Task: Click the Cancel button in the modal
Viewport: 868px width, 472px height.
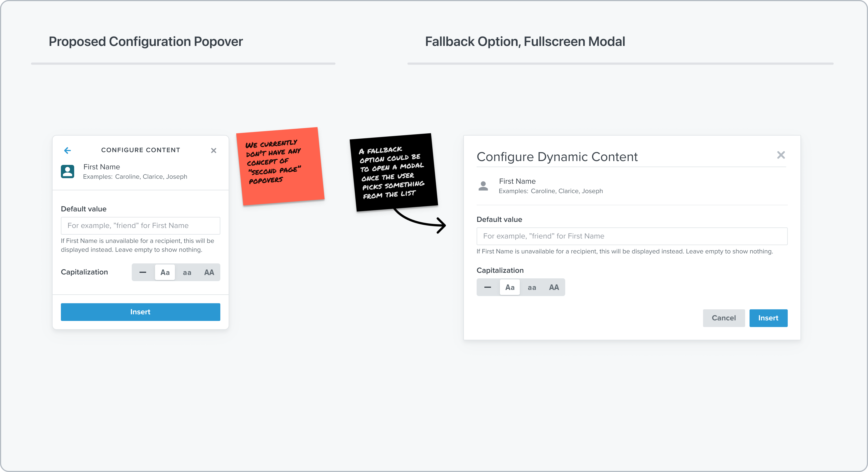Action: tap(724, 318)
